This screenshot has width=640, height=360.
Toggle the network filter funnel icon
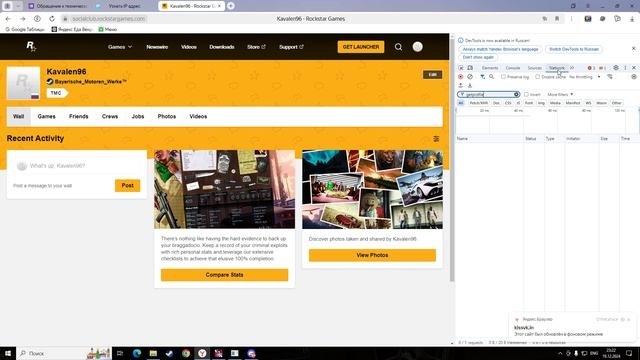coord(482,77)
